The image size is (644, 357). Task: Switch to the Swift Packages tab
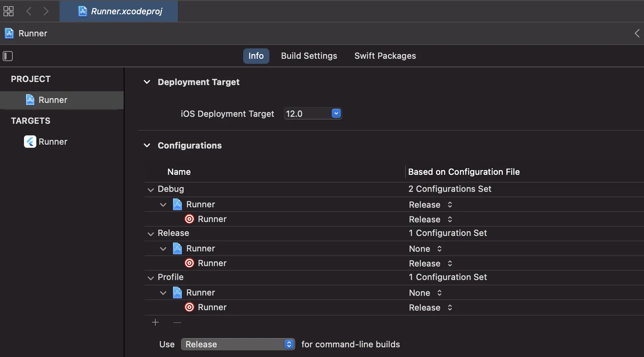click(385, 56)
